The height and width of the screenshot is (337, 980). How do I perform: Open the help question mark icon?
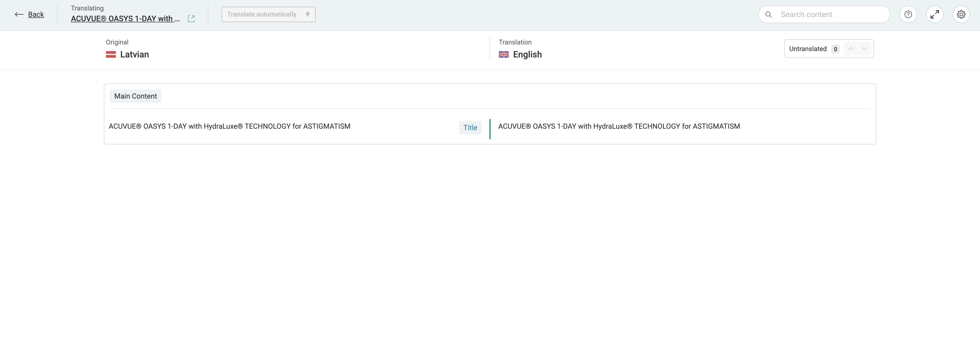point(908,14)
